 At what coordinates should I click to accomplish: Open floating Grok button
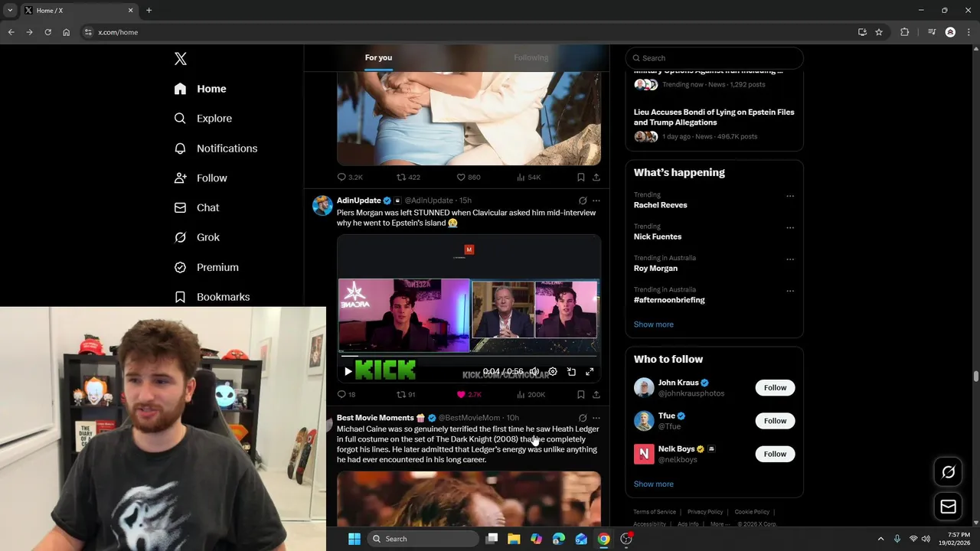point(948,472)
